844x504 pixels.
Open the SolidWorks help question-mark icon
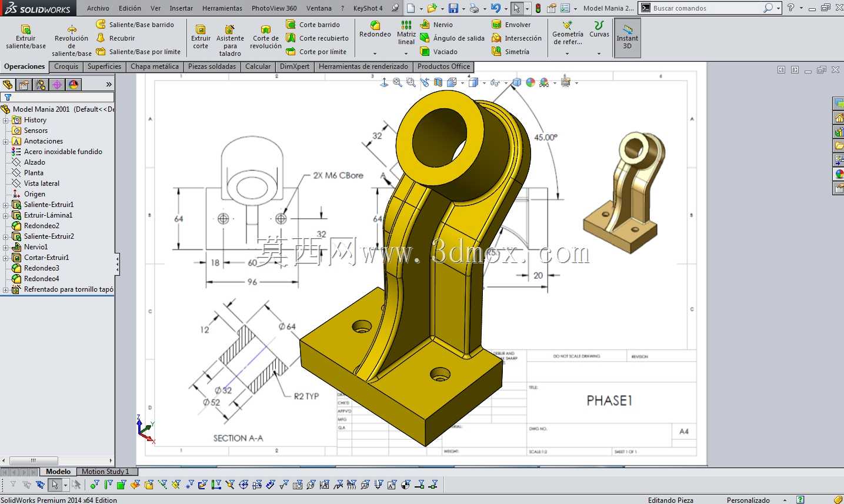pos(790,8)
